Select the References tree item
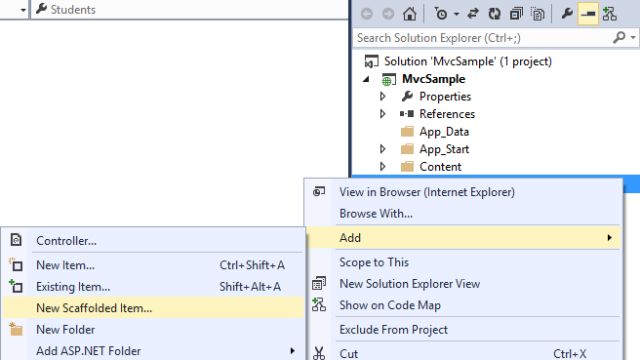 click(x=447, y=114)
